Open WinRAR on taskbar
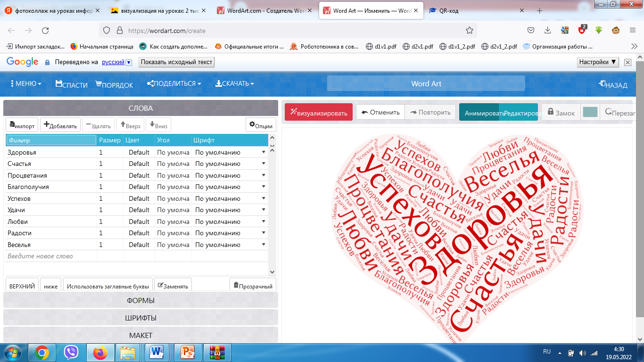Screen dimensions: 644x362 click(x=216, y=353)
